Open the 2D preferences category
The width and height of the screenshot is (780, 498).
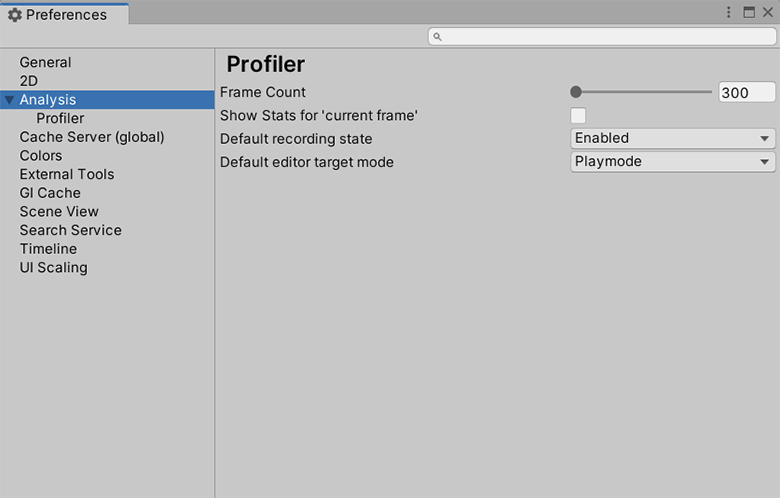(28, 81)
